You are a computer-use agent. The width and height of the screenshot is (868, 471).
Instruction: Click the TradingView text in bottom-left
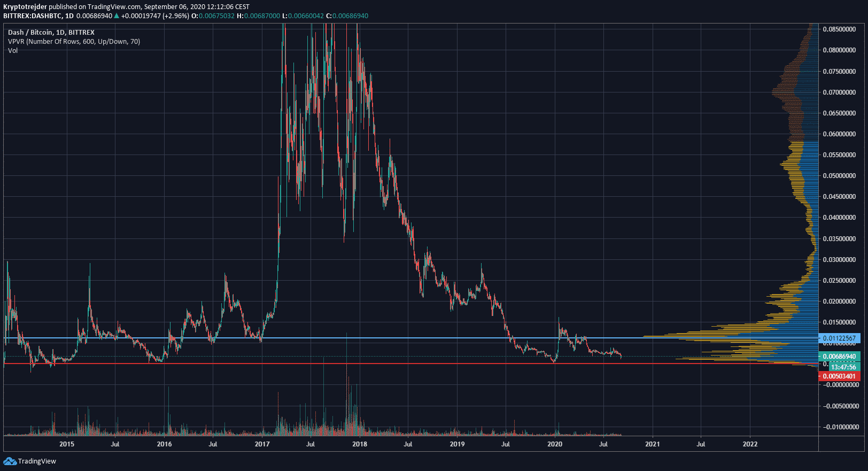click(37, 461)
